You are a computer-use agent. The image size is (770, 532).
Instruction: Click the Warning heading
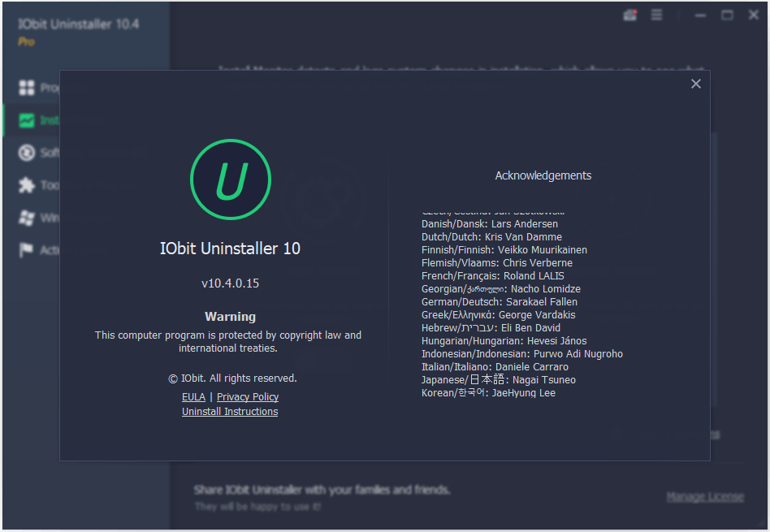pyautogui.click(x=231, y=317)
